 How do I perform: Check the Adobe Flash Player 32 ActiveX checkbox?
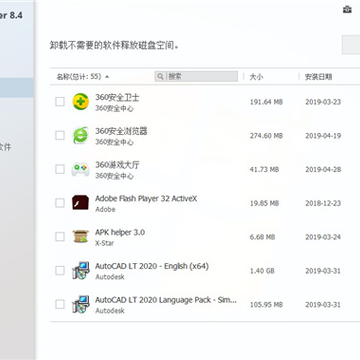tap(60, 203)
